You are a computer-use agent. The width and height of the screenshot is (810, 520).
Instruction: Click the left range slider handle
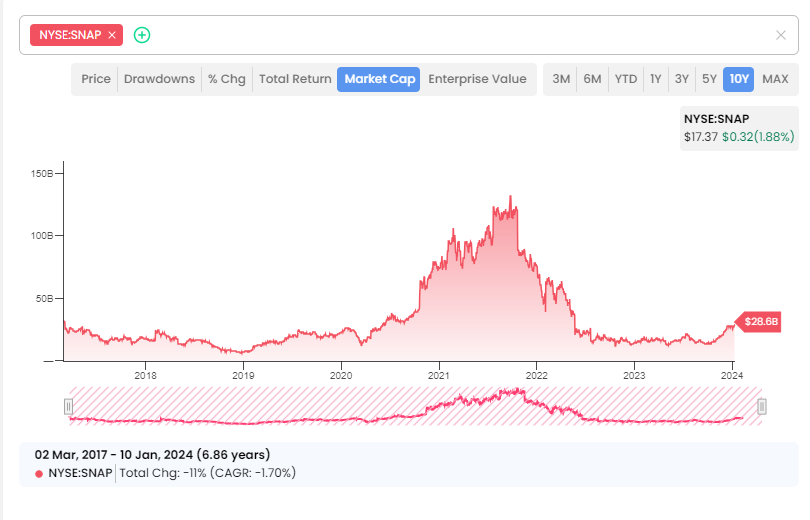tap(68, 407)
